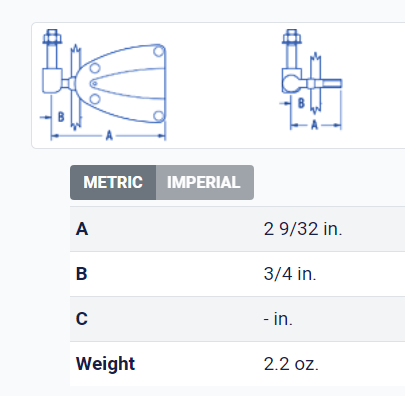The image size is (405, 396).
Task: Click the hex nut atop right diagram
Action: pos(292,36)
